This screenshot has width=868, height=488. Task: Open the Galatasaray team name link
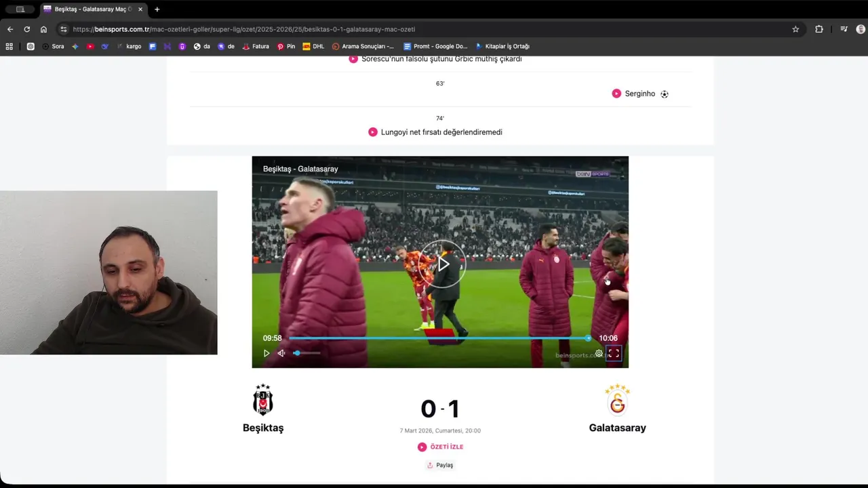(x=618, y=428)
